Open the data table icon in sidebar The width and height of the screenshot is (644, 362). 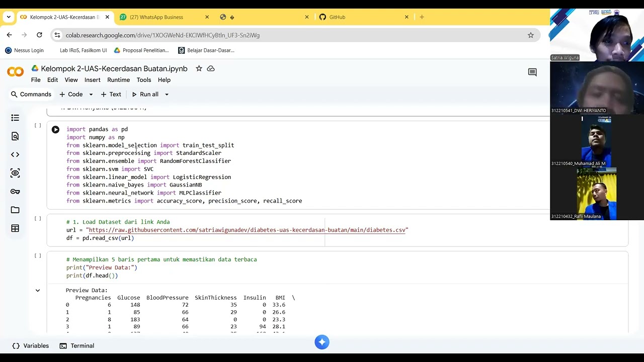coord(15,228)
